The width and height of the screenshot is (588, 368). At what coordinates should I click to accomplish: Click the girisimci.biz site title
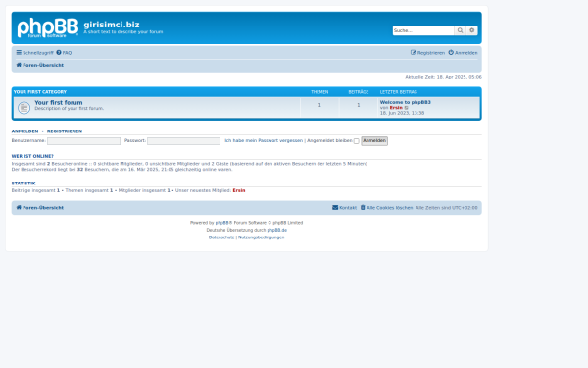(112, 25)
